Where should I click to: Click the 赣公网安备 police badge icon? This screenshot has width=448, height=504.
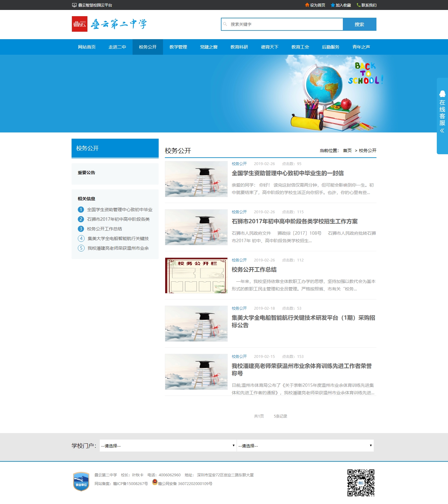click(155, 482)
